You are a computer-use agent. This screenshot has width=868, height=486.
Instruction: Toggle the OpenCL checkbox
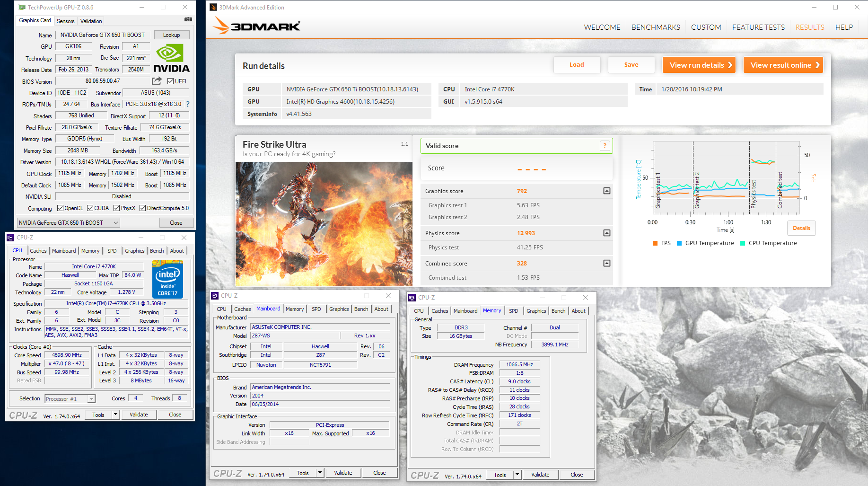point(60,208)
